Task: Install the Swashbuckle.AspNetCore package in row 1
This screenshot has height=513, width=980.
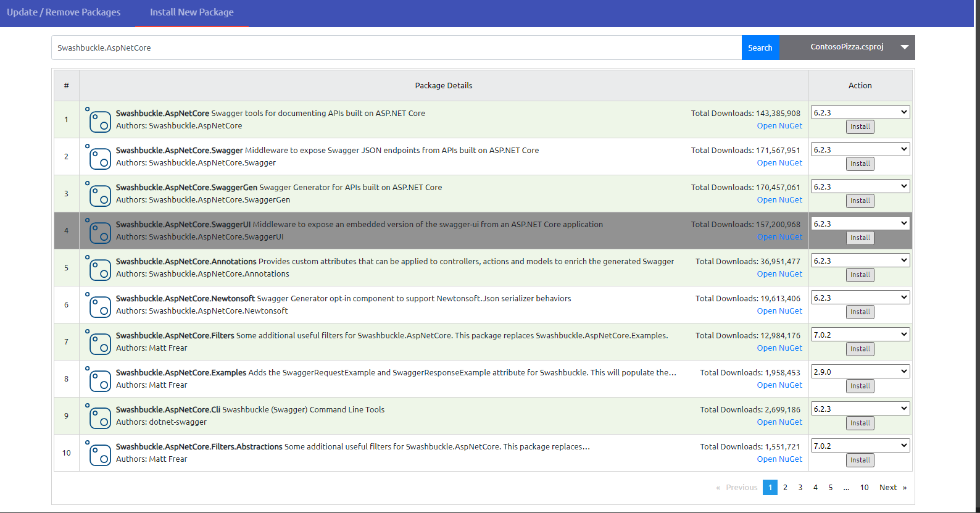Action: pyautogui.click(x=860, y=127)
